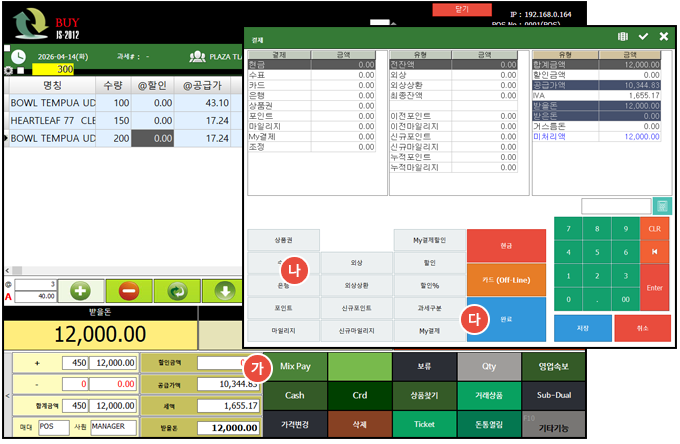Click the Sub-Dual button
This screenshot has width=680, height=444.
pos(553,395)
